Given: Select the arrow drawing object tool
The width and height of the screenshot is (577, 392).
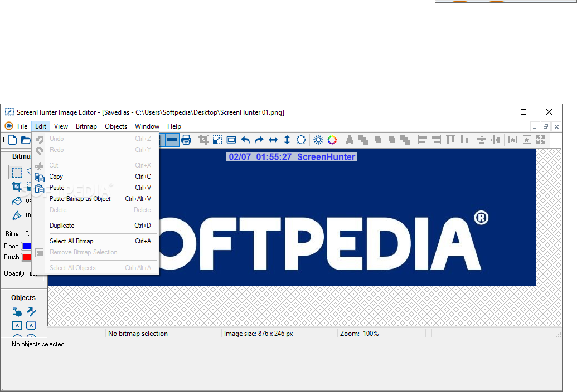Looking at the screenshot, I should click(32, 312).
